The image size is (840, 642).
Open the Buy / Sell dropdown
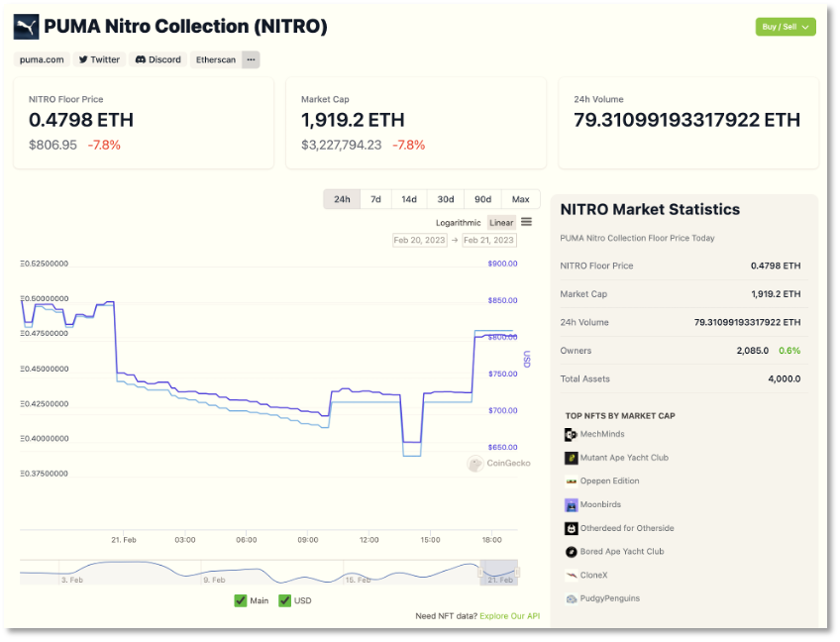786,27
